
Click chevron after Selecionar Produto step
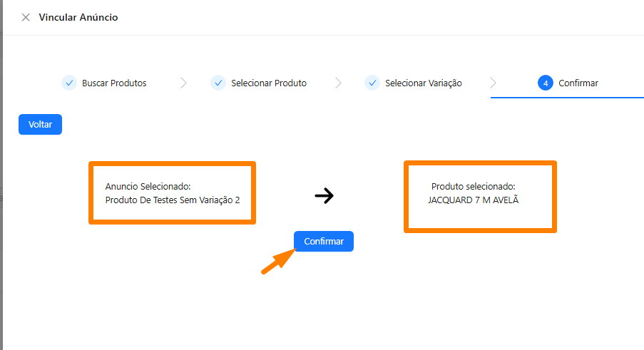[x=338, y=83]
